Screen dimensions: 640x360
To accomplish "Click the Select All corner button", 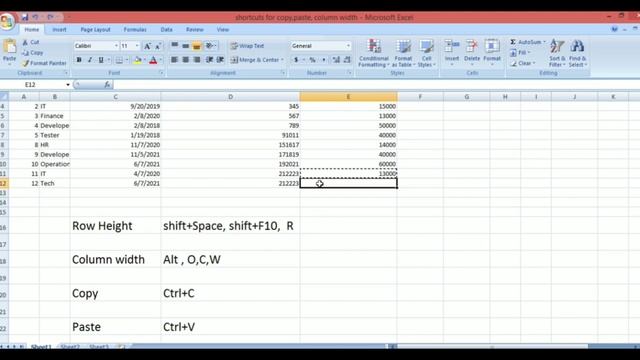I will click(x=4, y=97).
